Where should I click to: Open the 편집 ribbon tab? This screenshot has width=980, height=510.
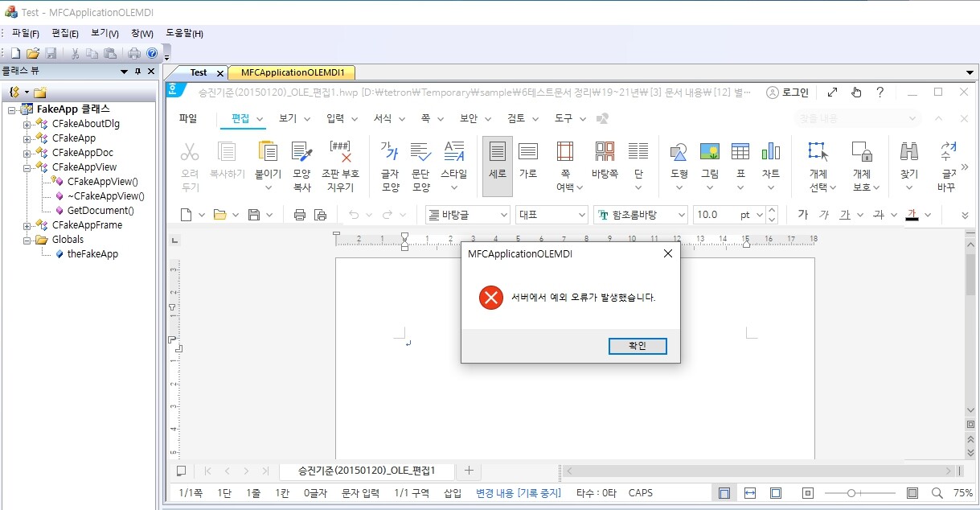pyautogui.click(x=240, y=118)
